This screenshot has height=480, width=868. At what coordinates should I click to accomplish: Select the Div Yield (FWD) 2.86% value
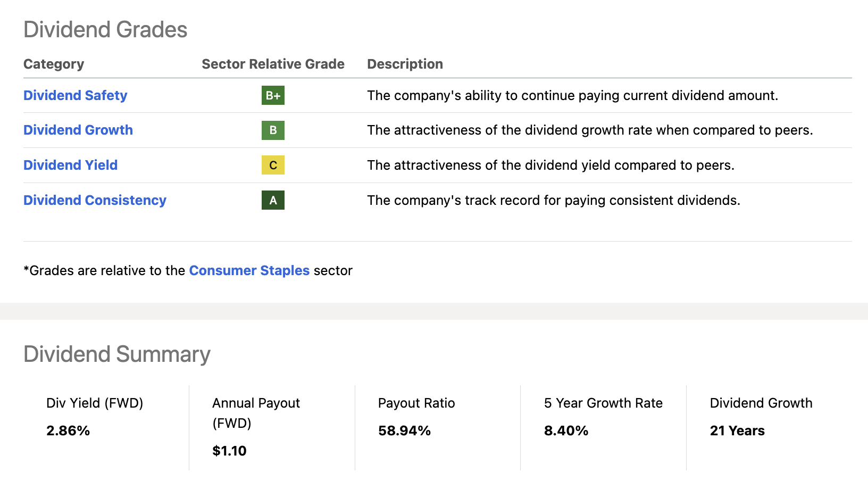tap(68, 431)
